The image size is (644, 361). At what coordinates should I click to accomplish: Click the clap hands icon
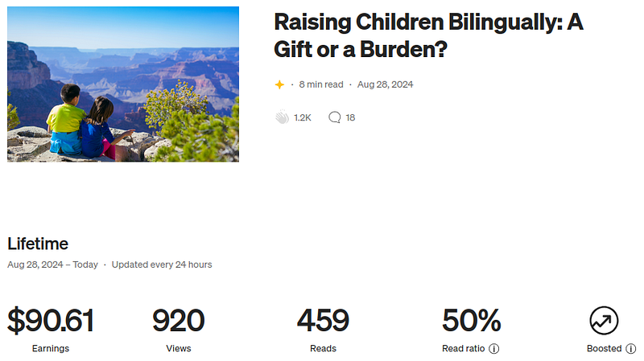282,117
